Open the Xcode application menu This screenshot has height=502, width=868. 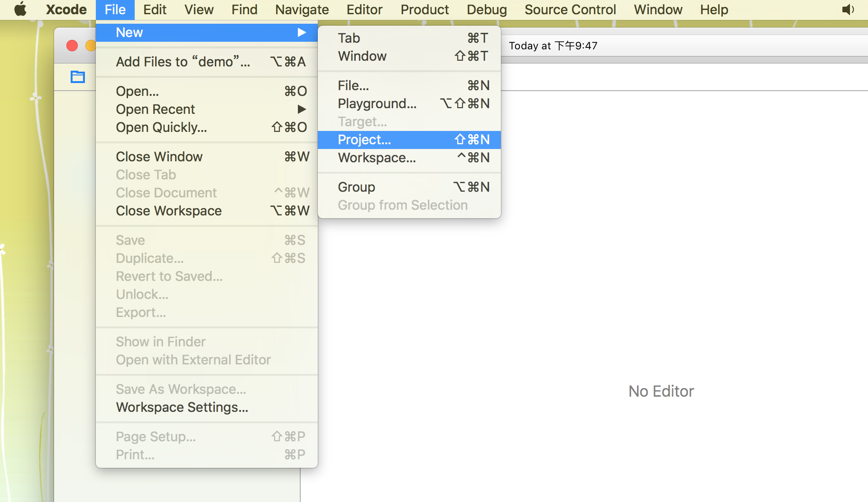point(66,9)
